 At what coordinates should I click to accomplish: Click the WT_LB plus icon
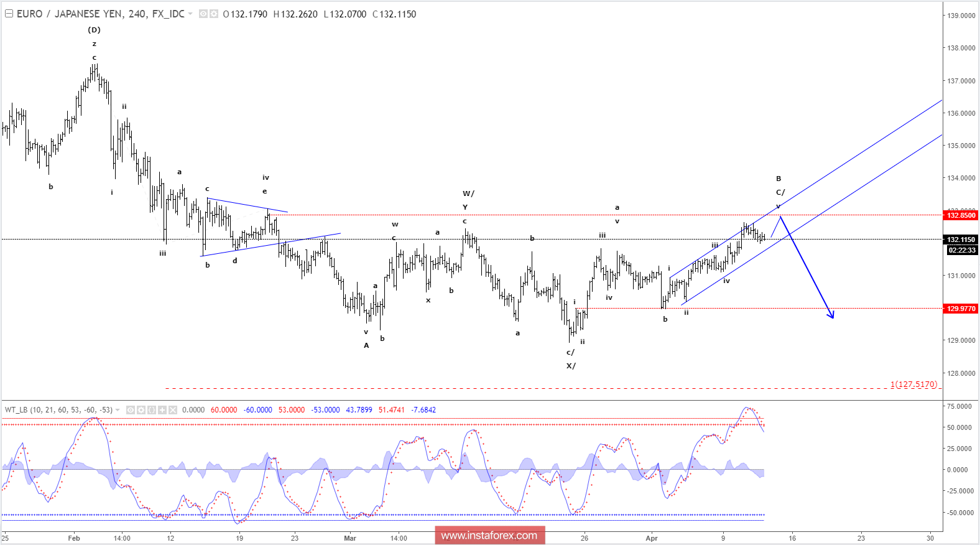tap(162, 410)
